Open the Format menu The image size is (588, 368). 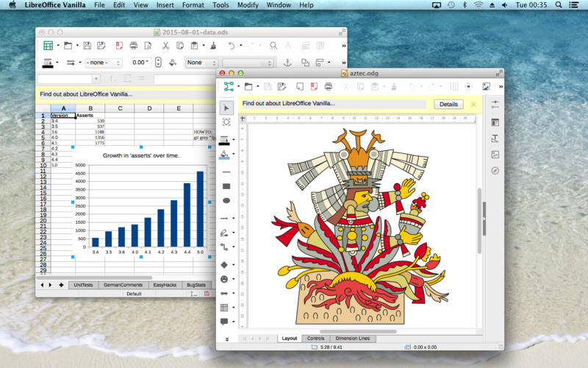pos(193,5)
